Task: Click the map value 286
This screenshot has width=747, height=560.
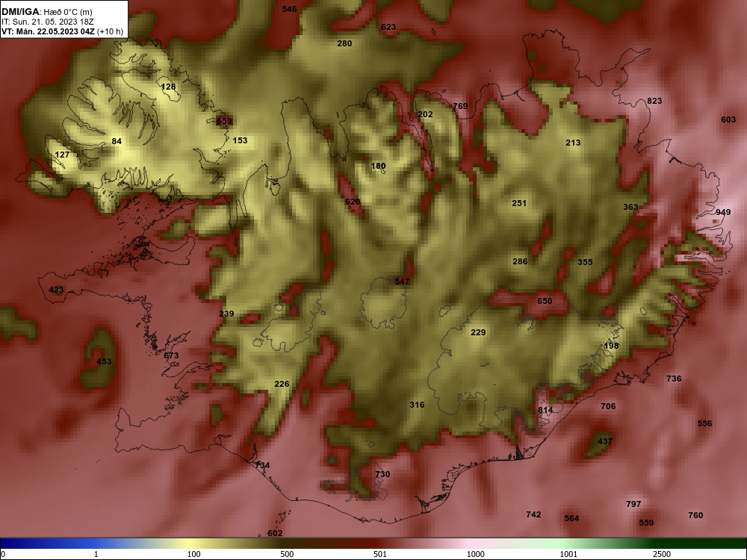Action: [x=520, y=261]
